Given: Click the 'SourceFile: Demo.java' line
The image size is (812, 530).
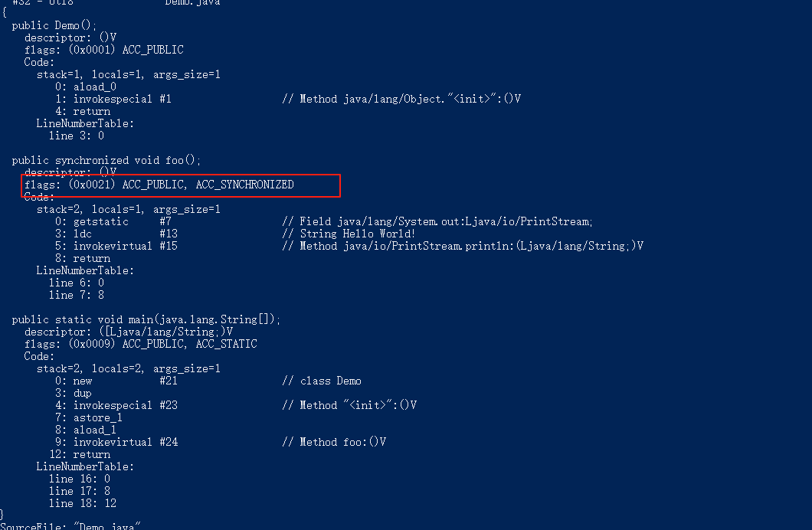Looking at the screenshot, I should [70, 525].
